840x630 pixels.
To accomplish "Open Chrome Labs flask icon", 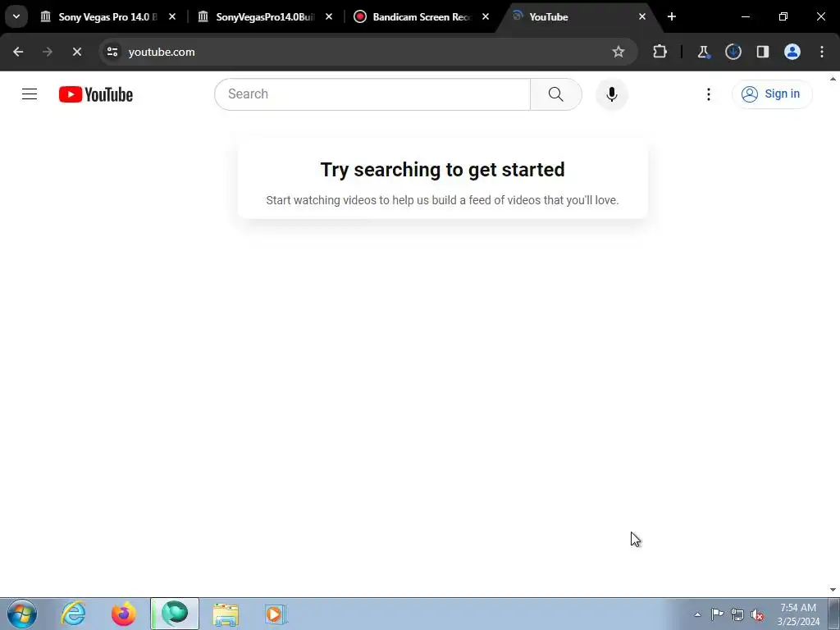I will click(703, 52).
